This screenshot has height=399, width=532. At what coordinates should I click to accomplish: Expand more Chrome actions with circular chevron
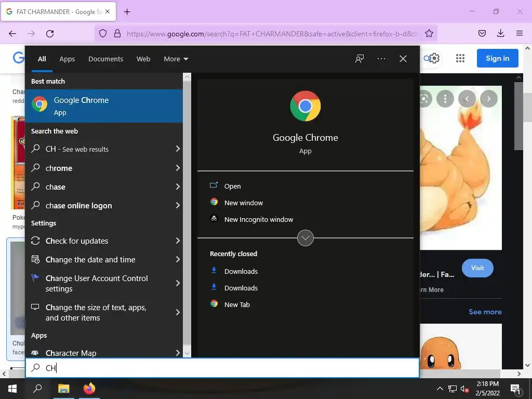pyautogui.click(x=305, y=238)
